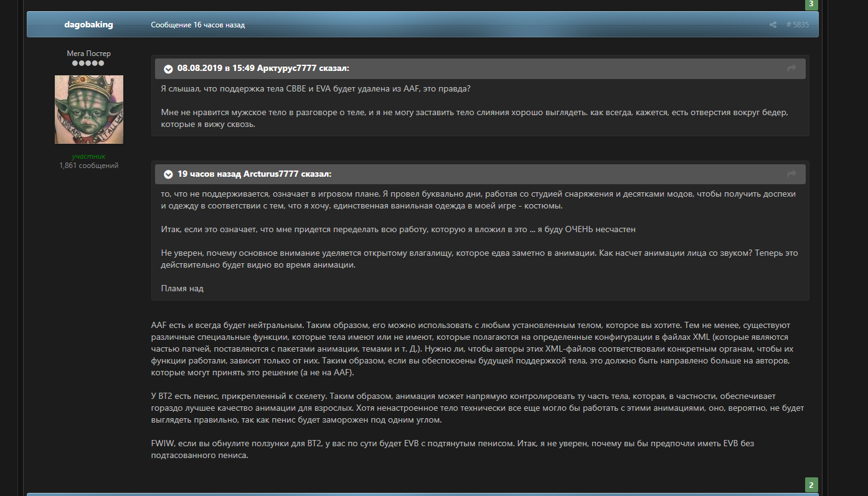
Task: Click the 'Сообщение 16 часов назад' timestamp
Action: (x=197, y=25)
